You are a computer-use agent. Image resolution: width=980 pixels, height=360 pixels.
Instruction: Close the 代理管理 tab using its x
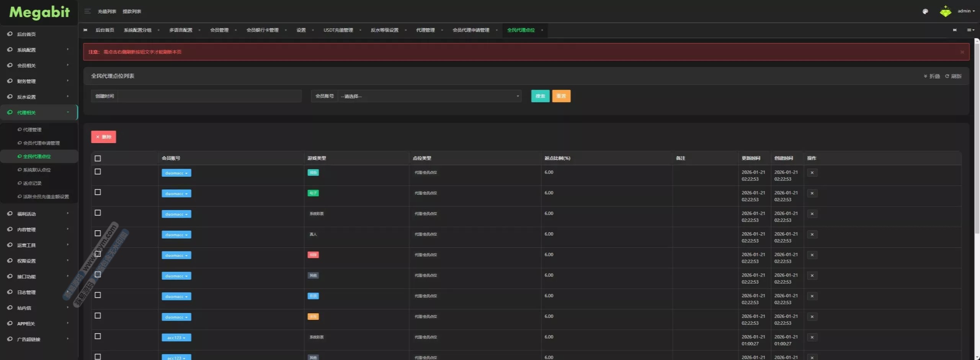pos(442,30)
